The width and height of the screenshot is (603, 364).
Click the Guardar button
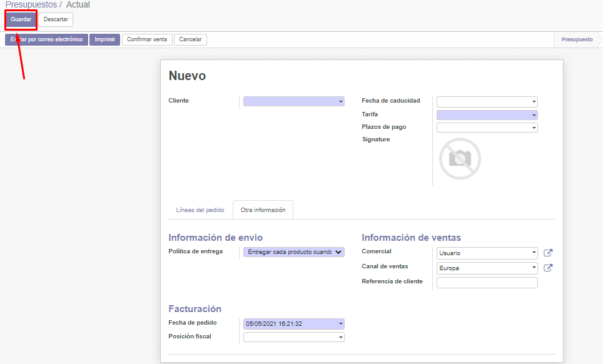point(21,19)
